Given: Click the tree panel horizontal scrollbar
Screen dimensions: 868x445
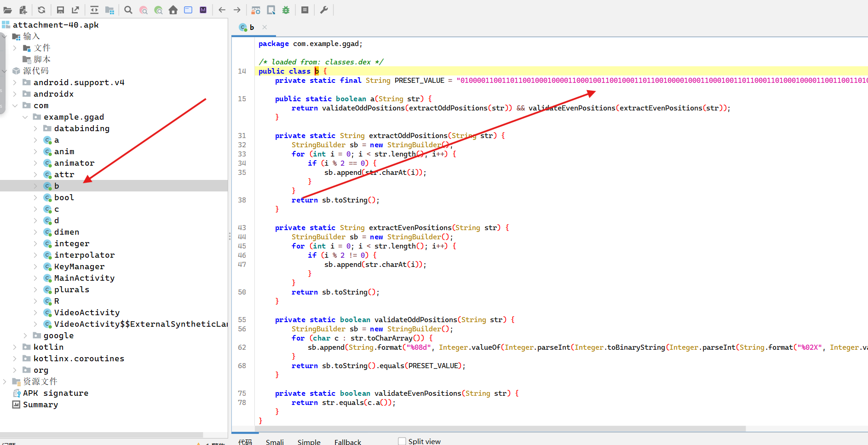Looking at the screenshot, I should tap(101, 434).
